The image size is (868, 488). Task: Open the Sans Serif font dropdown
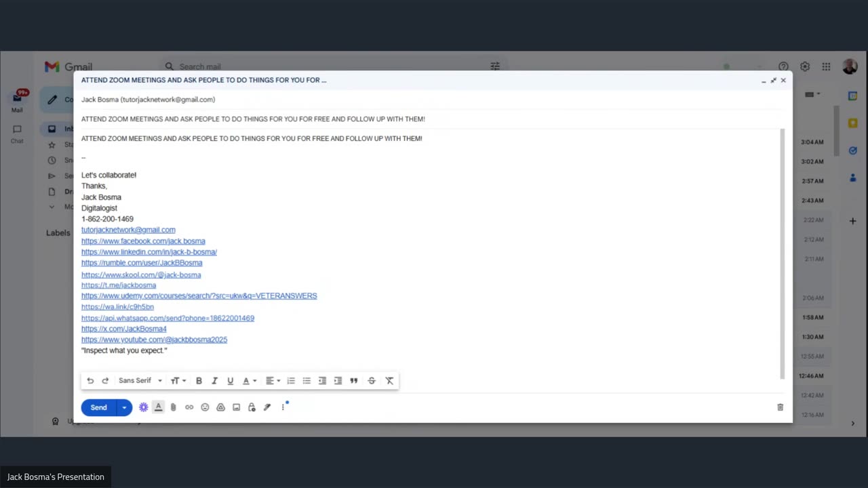coord(140,381)
